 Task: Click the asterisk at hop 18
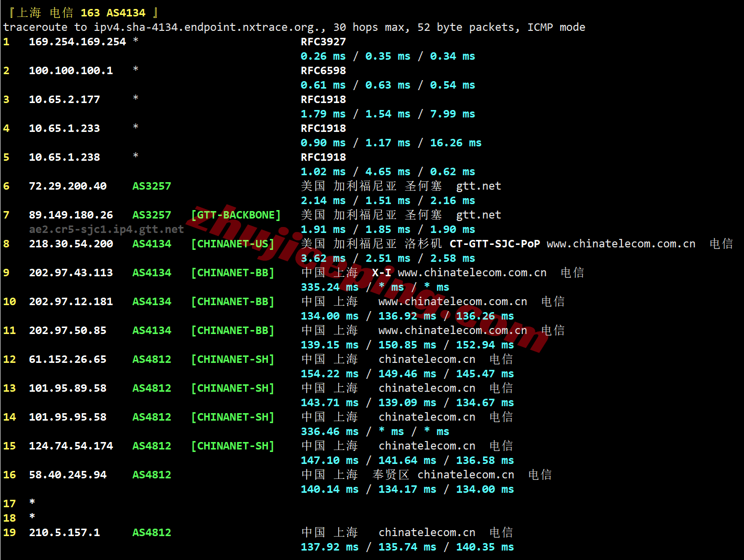(x=32, y=517)
